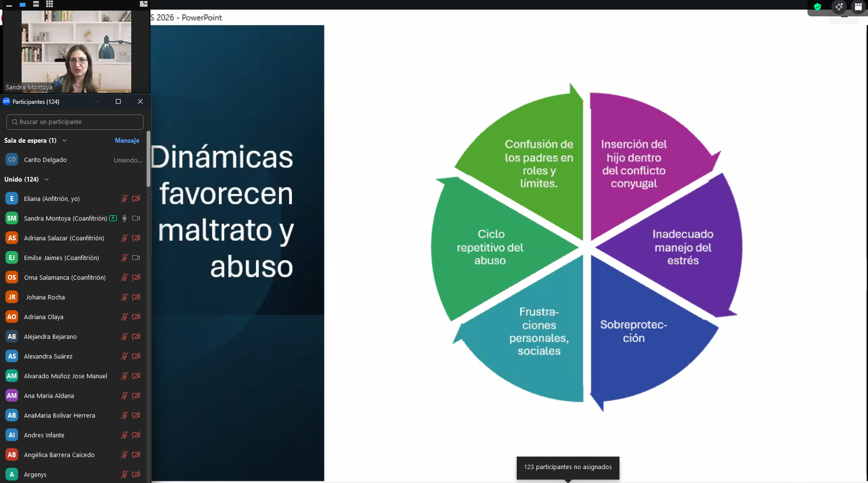Click the participants list scrollbar
This screenshot has width=868, height=483.
tap(149, 159)
